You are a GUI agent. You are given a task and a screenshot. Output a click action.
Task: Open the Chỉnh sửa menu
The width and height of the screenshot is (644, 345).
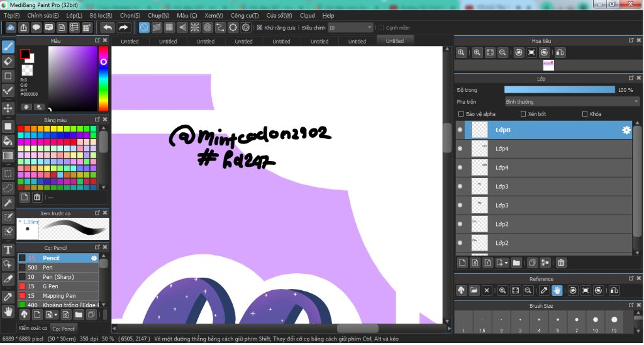[x=43, y=16]
